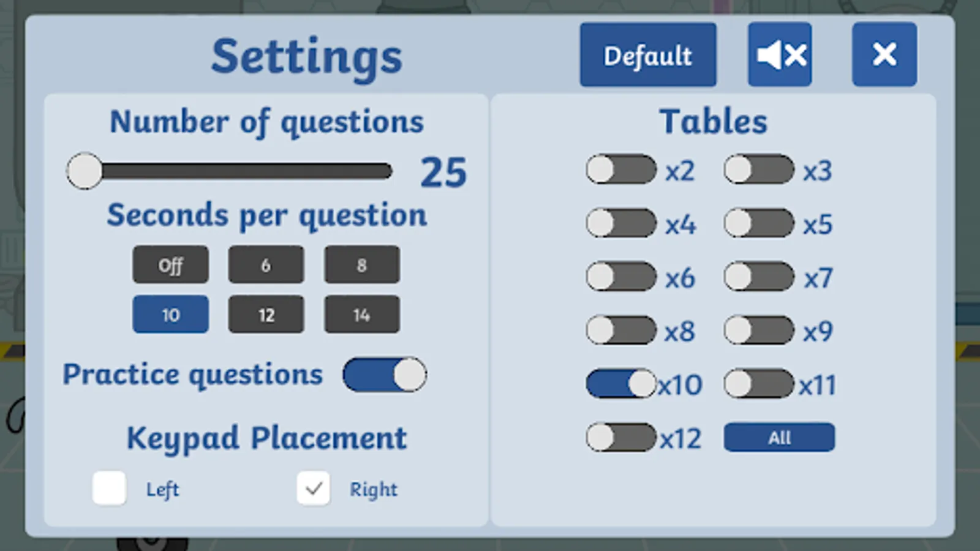Turn on the x5 table switch
This screenshot has width=980, height=551.
[759, 223]
